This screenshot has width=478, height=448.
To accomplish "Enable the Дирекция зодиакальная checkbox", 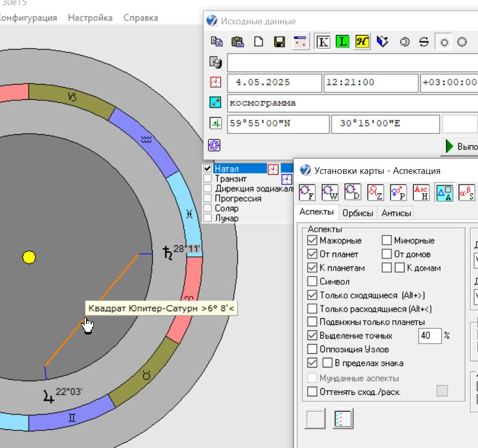I will coord(207,189).
